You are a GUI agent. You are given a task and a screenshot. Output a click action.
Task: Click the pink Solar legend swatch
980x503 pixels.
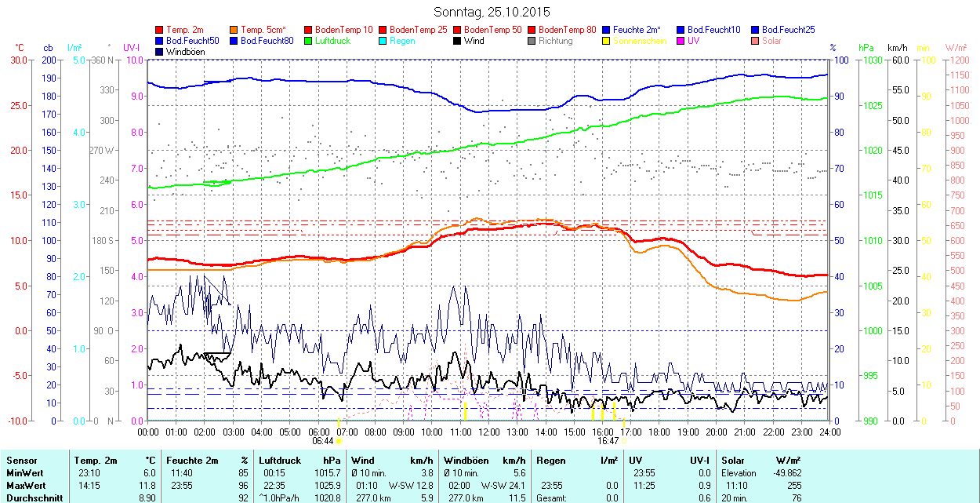755,40
